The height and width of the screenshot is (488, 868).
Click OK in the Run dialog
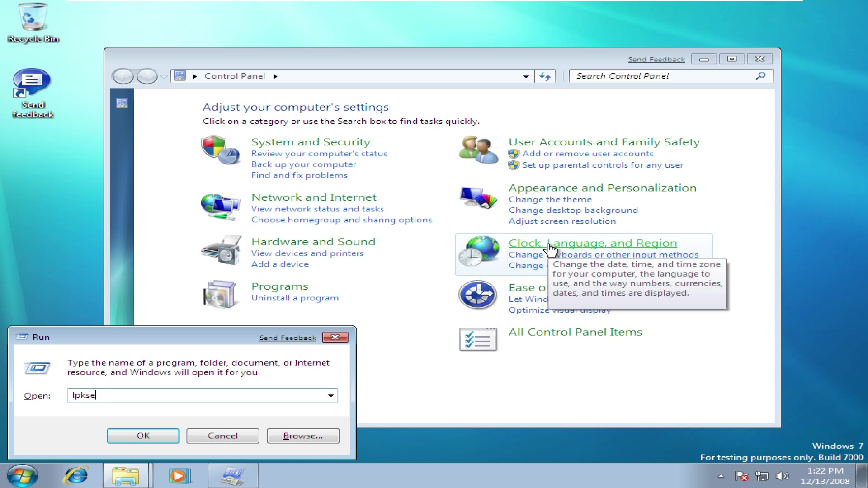tap(143, 436)
